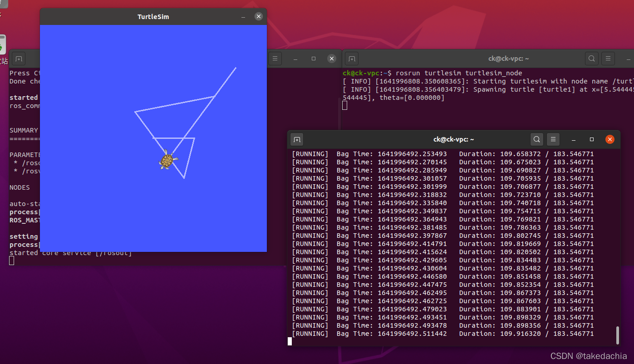Click the TurtleSim title bar text
The width and height of the screenshot is (634, 364).
click(x=153, y=17)
